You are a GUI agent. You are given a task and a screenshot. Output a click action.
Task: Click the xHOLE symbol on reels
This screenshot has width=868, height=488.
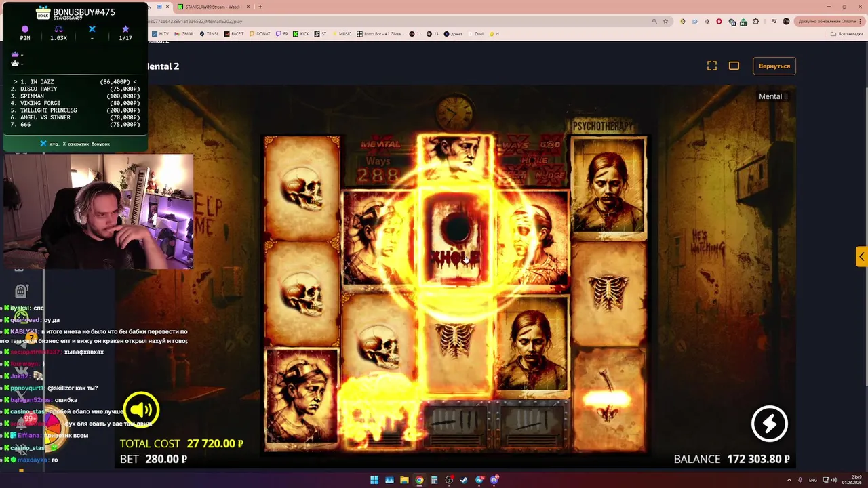click(456, 239)
